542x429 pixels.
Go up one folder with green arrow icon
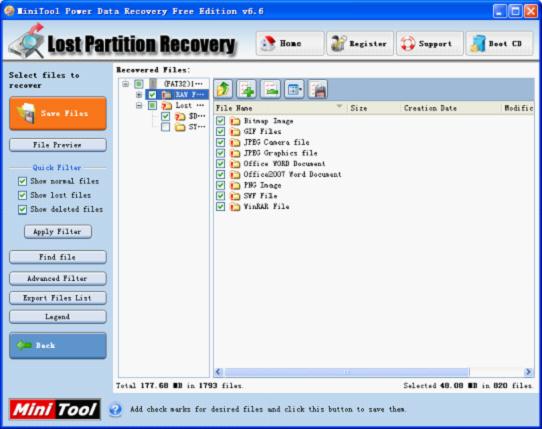[224, 89]
